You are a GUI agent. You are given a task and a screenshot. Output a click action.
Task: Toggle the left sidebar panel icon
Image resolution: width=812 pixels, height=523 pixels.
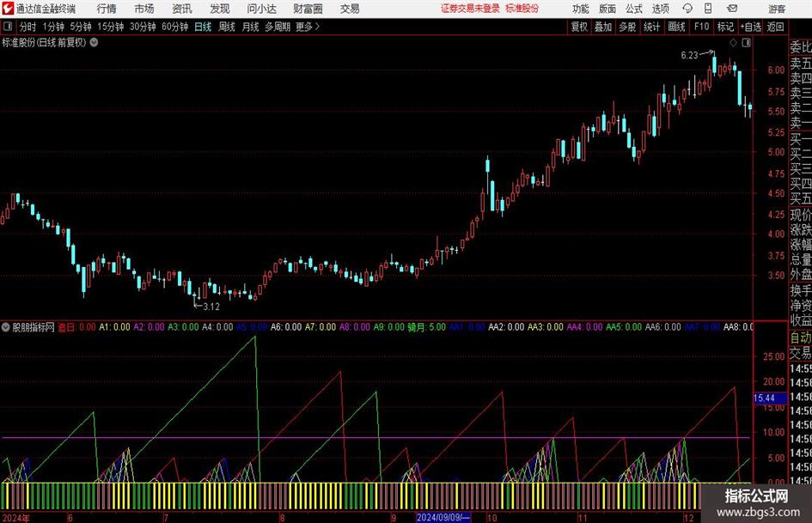coord(8,27)
